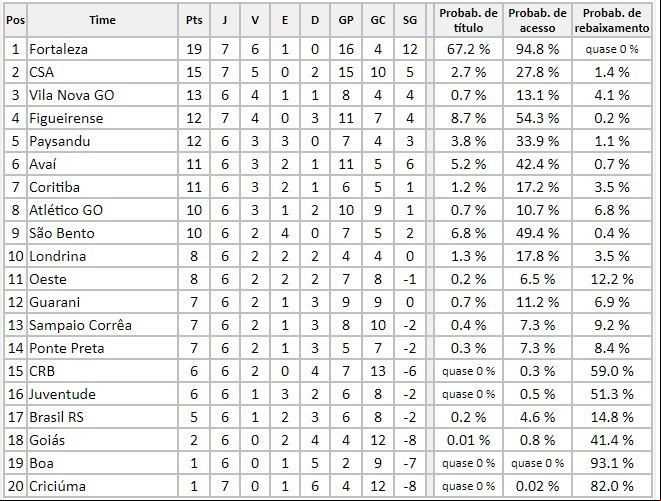The width and height of the screenshot is (661, 501).
Task: Select the Vila Nova GO team name
Action: point(72,95)
